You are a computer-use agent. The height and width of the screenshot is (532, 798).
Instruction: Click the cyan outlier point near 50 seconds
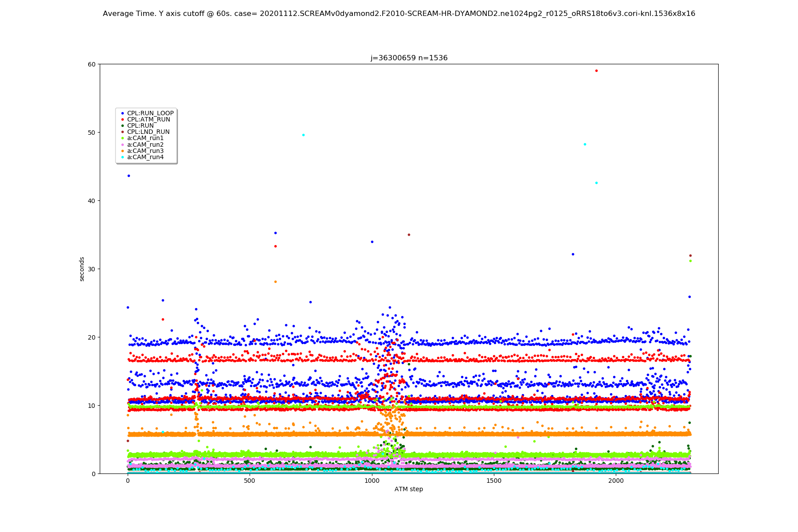[x=303, y=135]
